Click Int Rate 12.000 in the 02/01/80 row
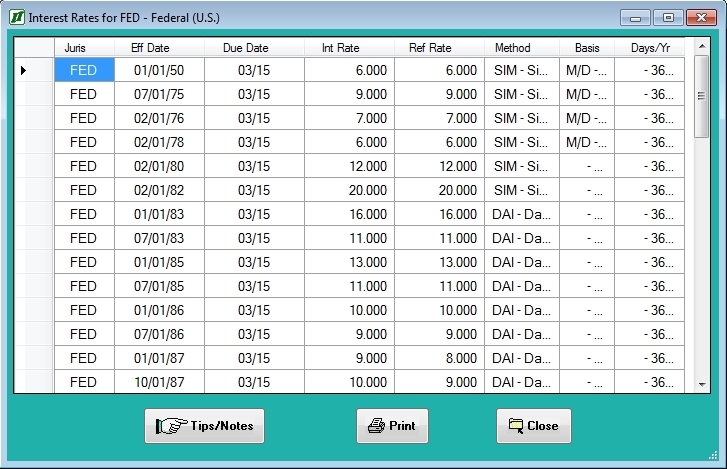The image size is (727, 469). click(350, 166)
